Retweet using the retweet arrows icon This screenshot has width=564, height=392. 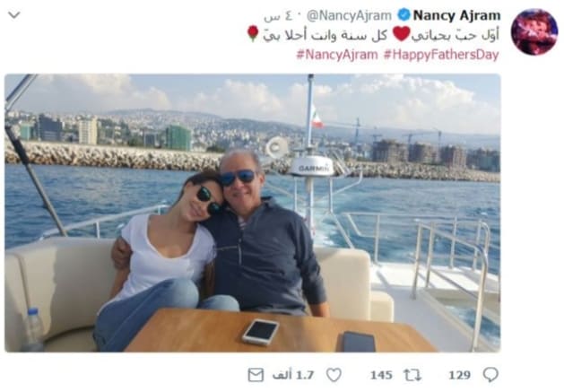pyautogui.click(x=412, y=375)
